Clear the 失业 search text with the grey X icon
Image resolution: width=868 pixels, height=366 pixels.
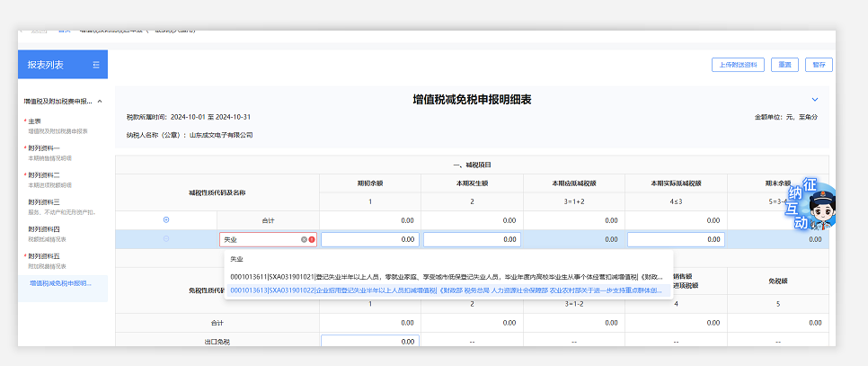click(x=304, y=240)
